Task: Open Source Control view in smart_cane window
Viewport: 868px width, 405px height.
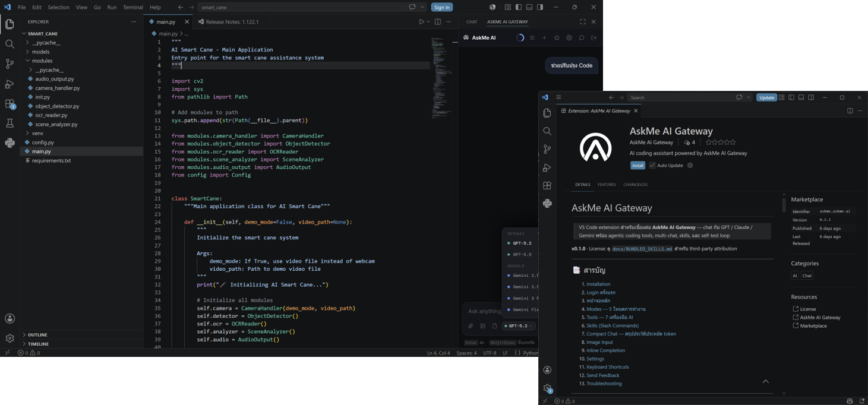Action: click(x=10, y=64)
